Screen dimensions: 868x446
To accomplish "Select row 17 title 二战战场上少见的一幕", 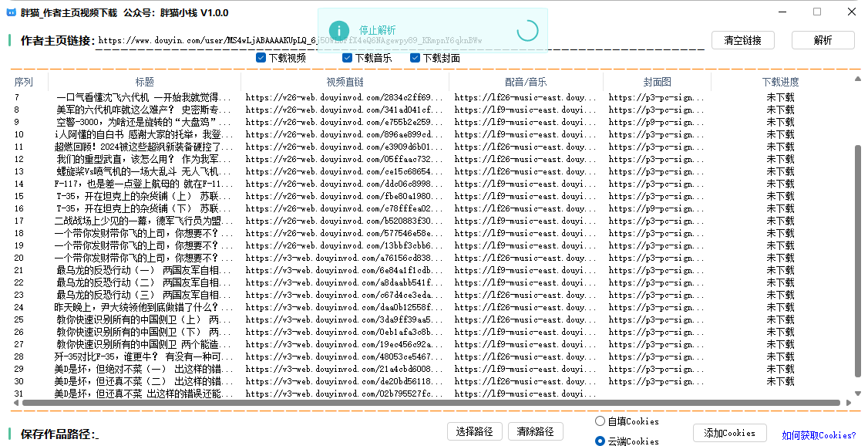I will (x=143, y=221).
